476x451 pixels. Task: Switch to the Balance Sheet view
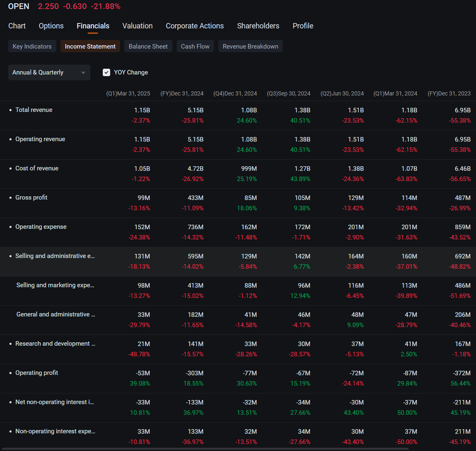pos(148,46)
